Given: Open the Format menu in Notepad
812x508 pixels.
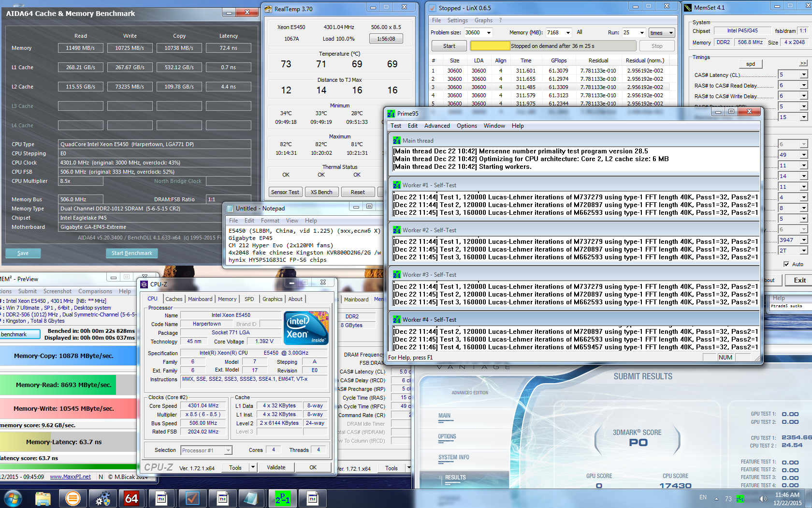Looking at the screenshot, I should [270, 221].
